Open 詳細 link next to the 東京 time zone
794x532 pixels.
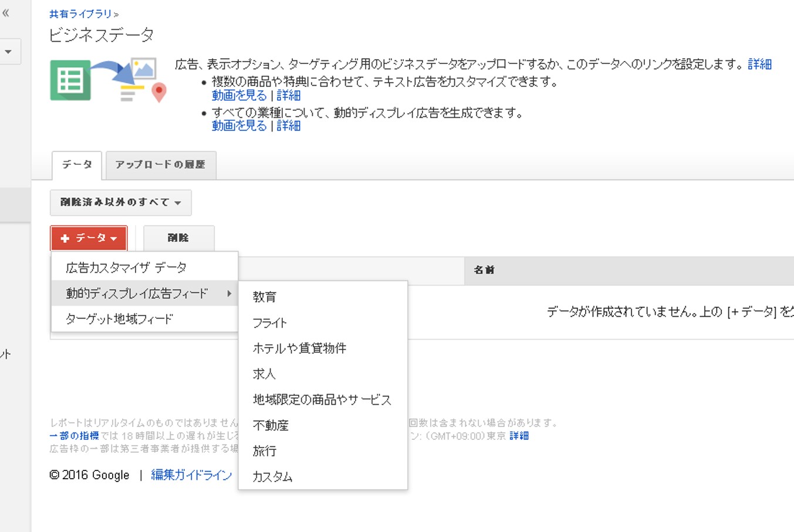[x=519, y=436]
